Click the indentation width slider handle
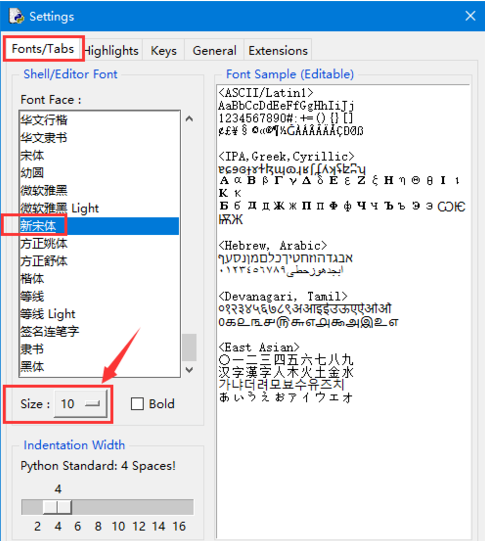485x541 pixels. (57, 507)
